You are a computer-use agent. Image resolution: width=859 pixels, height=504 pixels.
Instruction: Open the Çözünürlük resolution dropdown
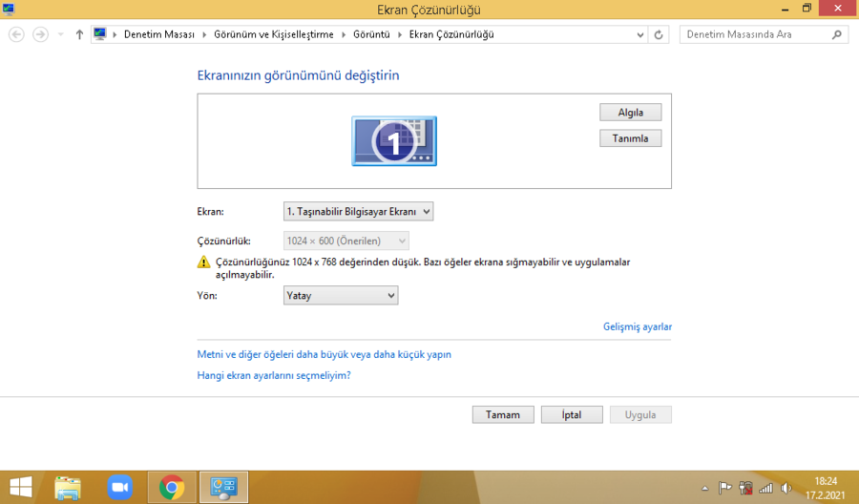[346, 241]
